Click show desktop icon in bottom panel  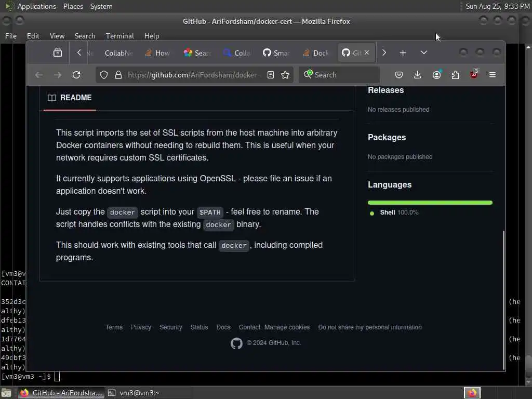6,393
